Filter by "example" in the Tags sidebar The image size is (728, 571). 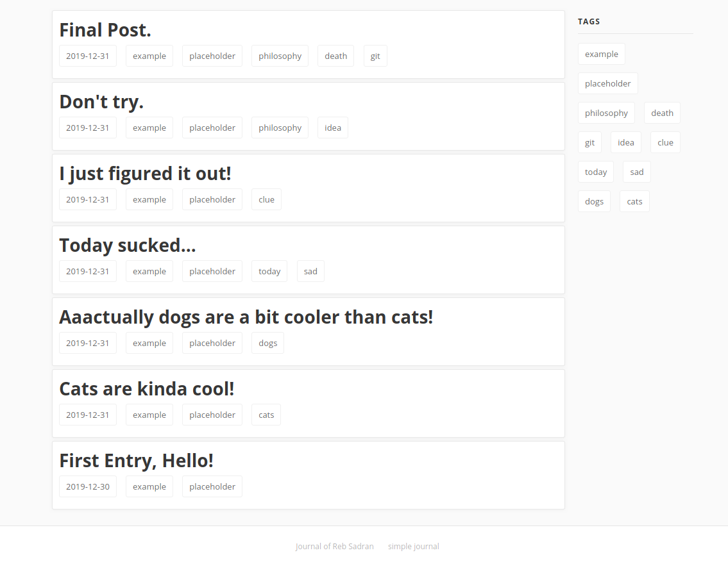tap(601, 54)
